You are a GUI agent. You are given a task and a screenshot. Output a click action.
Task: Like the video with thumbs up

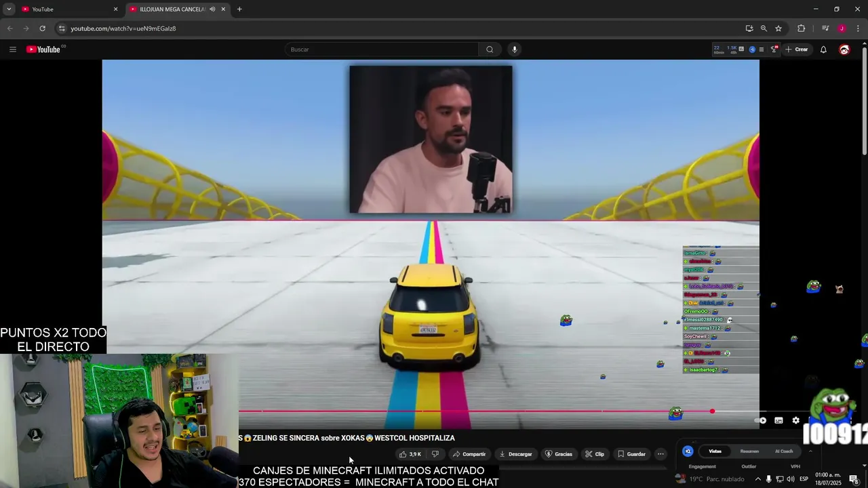click(x=410, y=454)
